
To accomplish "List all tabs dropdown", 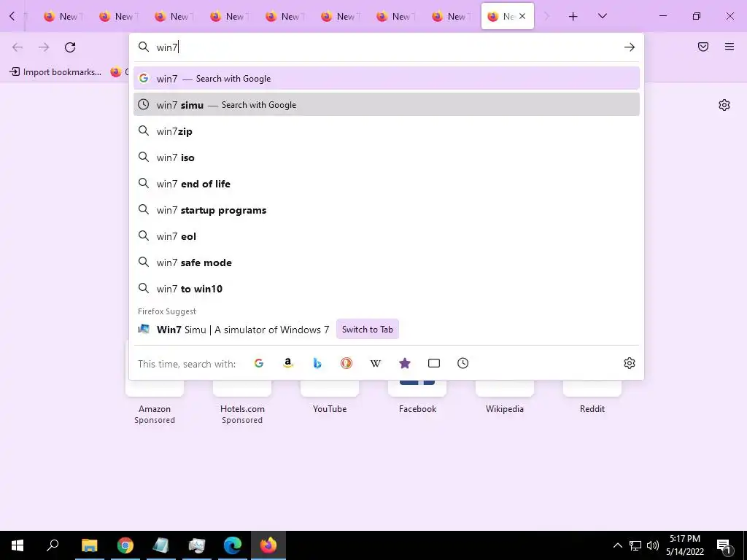I will click(x=602, y=16).
